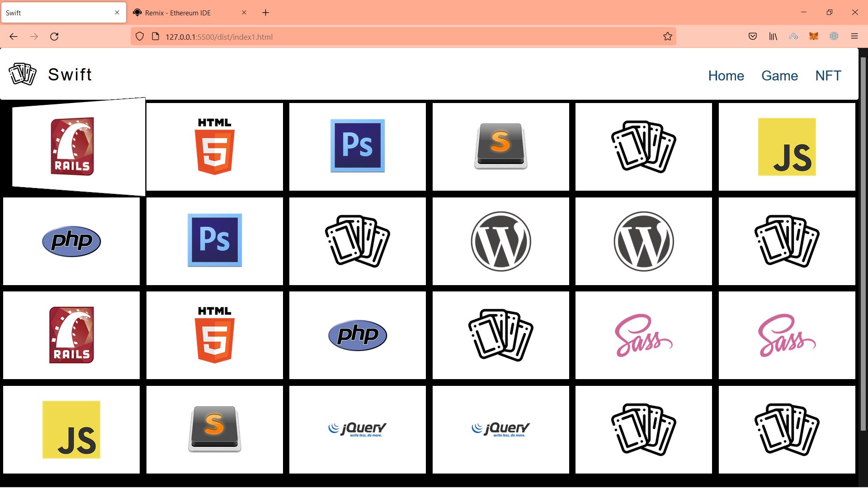Open the MetaMask fox extension

pos(814,37)
